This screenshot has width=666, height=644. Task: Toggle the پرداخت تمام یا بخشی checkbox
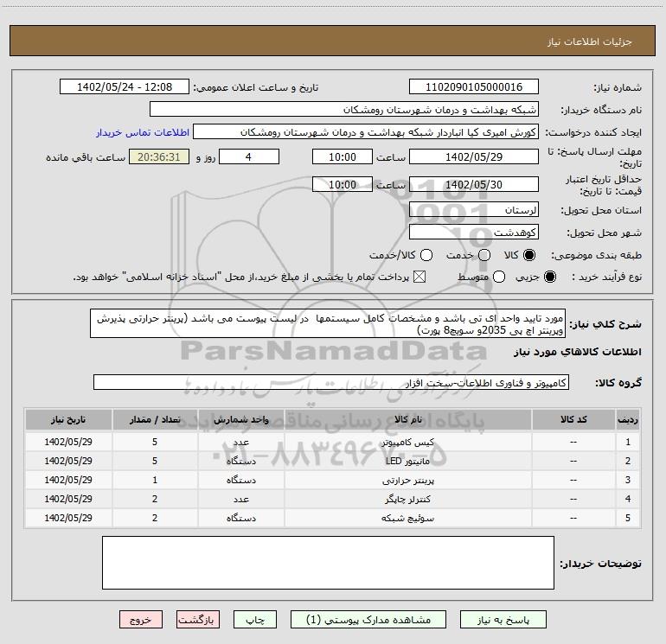pyautogui.click(x=420, y=277)
